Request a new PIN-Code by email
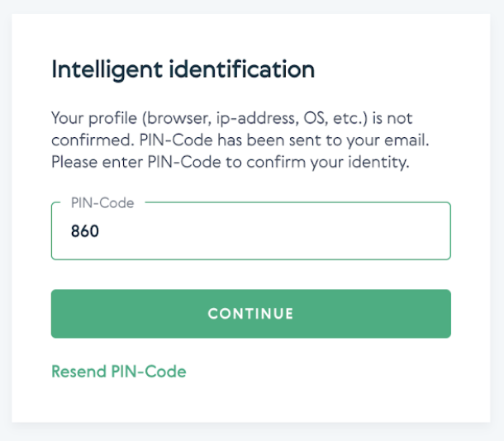The image size is (504, 441). (118, 372)
